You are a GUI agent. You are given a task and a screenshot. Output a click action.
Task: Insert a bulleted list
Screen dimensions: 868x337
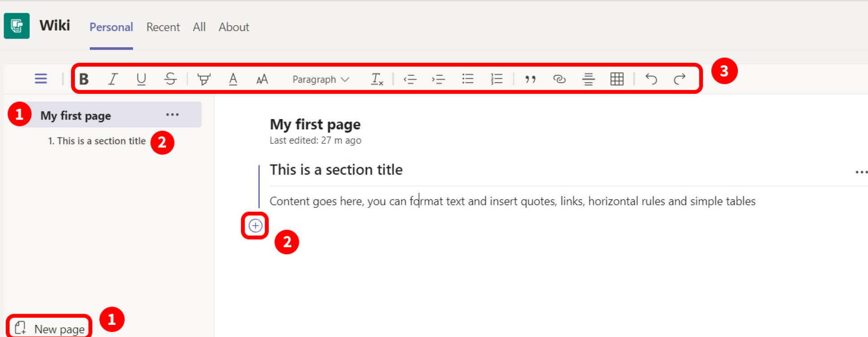[x=468, y=79]
